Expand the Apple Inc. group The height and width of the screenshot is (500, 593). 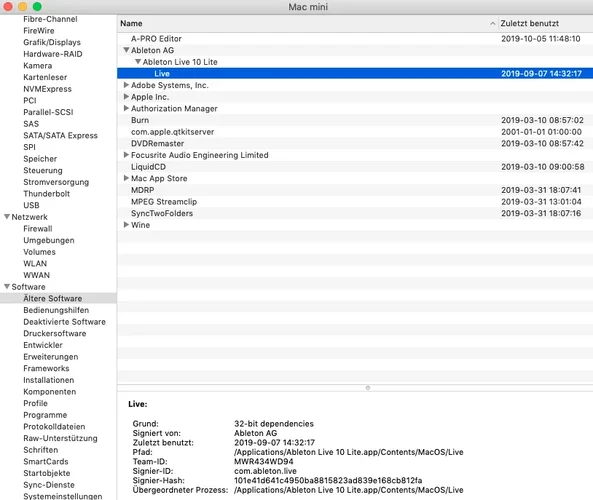click(x=126, y=97)
